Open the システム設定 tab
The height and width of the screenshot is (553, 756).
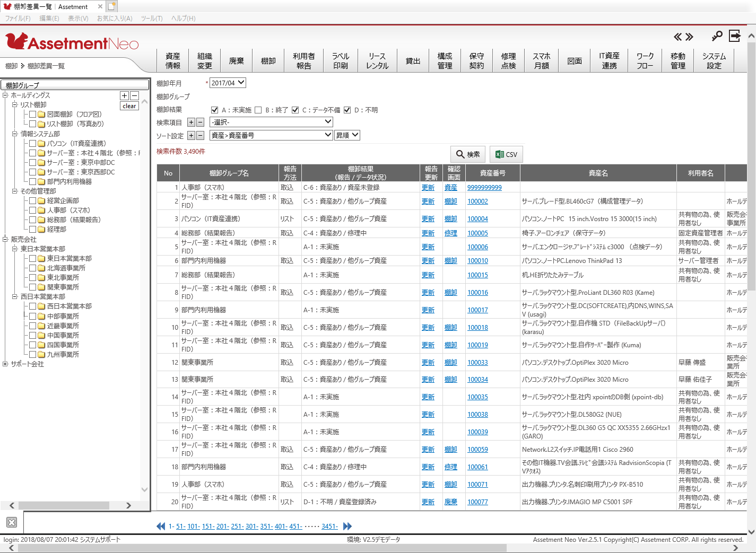pyautogui.click(x=714, y=61)
